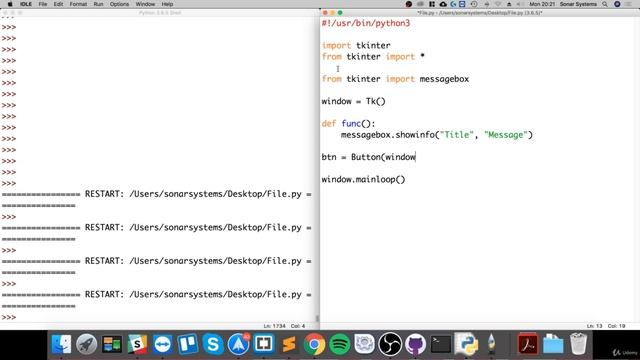640x360 pixels.
Task: Open the IDLE application menu
Action: coord(26,4)
